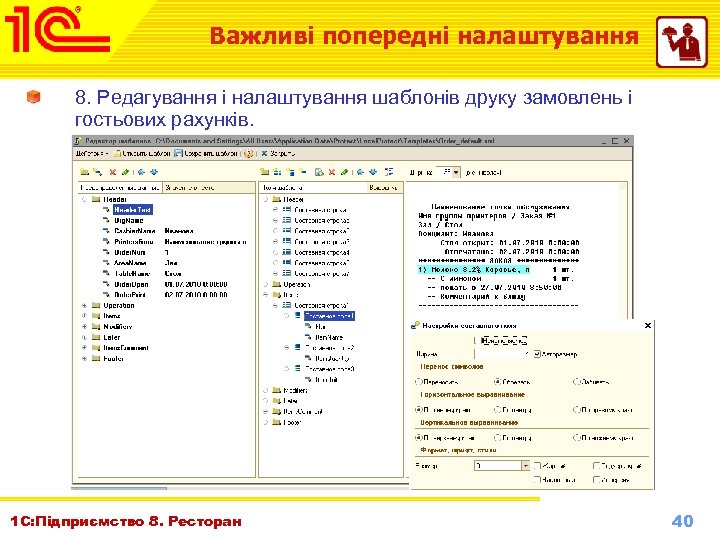The width and height of the screenshot is (720, 540).
Task: Click highlighted milk item line in preview
Action: pos(474,270)
